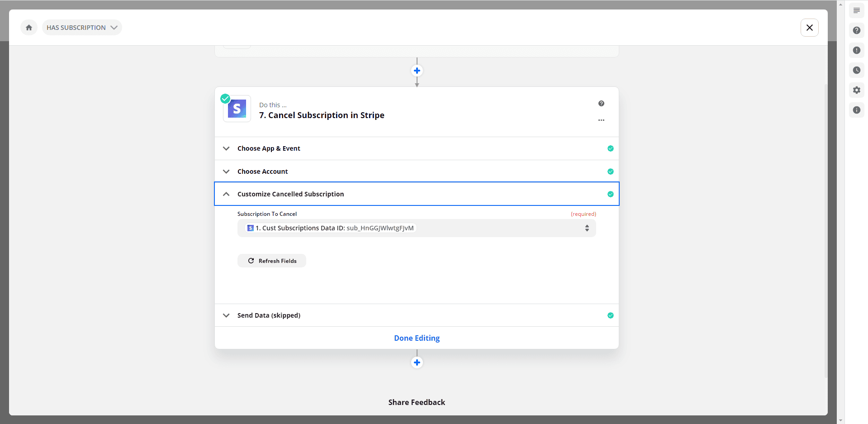The width and height of the screenshot is (868, 424).
Task: Click Refresh Fields button
Action: [x=272, y=261]
